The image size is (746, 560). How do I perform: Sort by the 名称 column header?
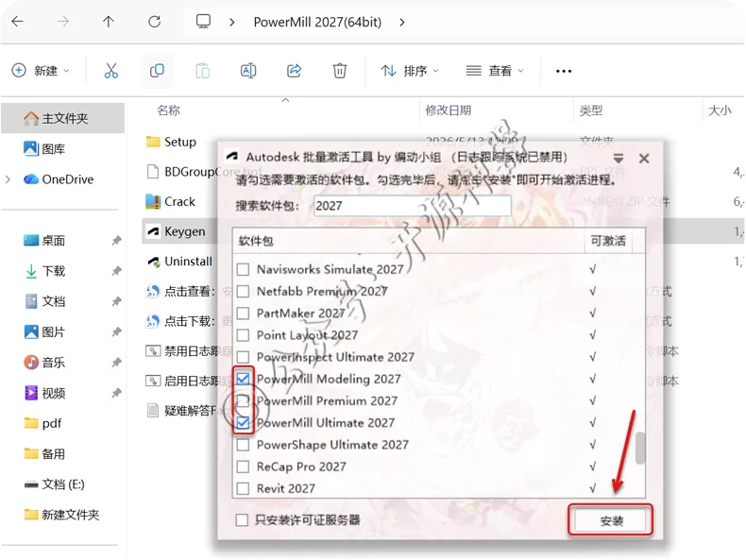168,110
